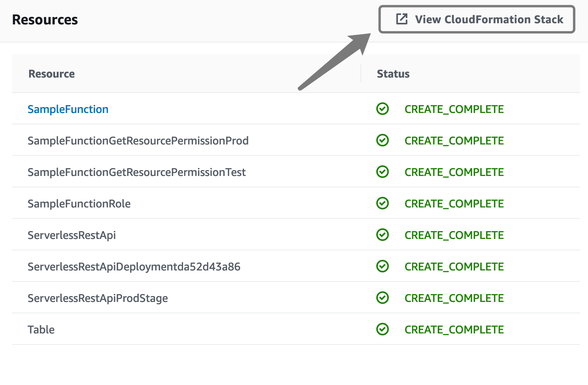Sort by the Resource column header

click(52, 74)
